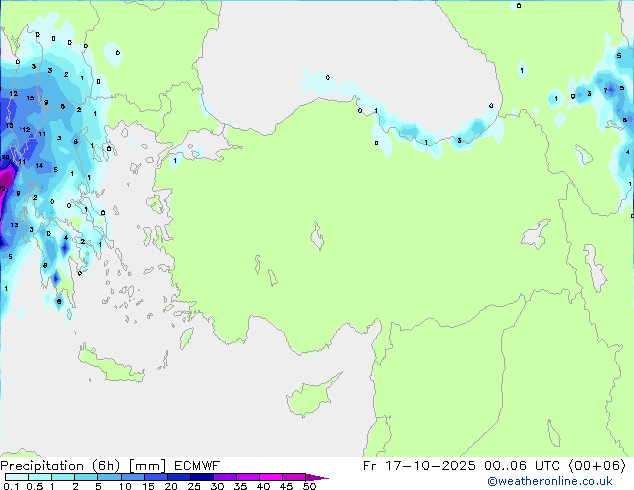
Task: Click the island of Crete on the map
Action: click(x=111, y=365)
